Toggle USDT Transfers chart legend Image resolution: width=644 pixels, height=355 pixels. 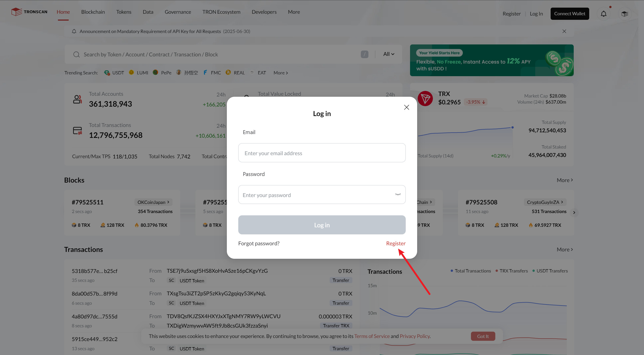pyautogui.click(x=550, y=271)
